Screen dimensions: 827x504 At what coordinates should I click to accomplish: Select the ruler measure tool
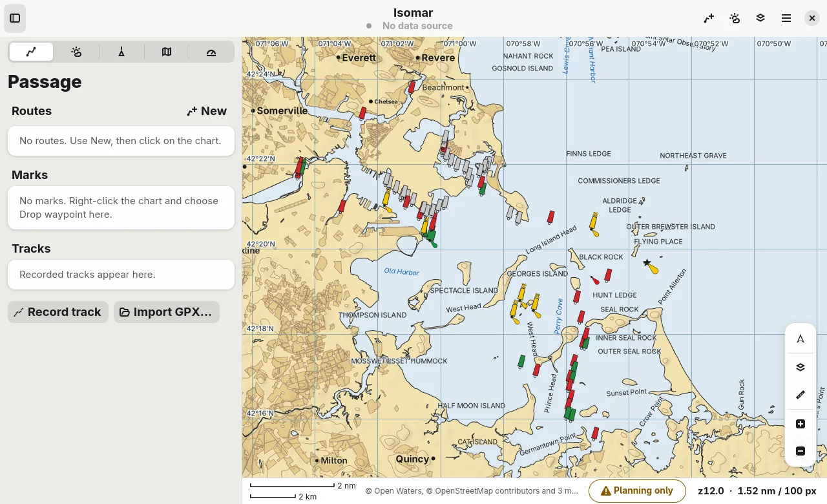[801, 395]
